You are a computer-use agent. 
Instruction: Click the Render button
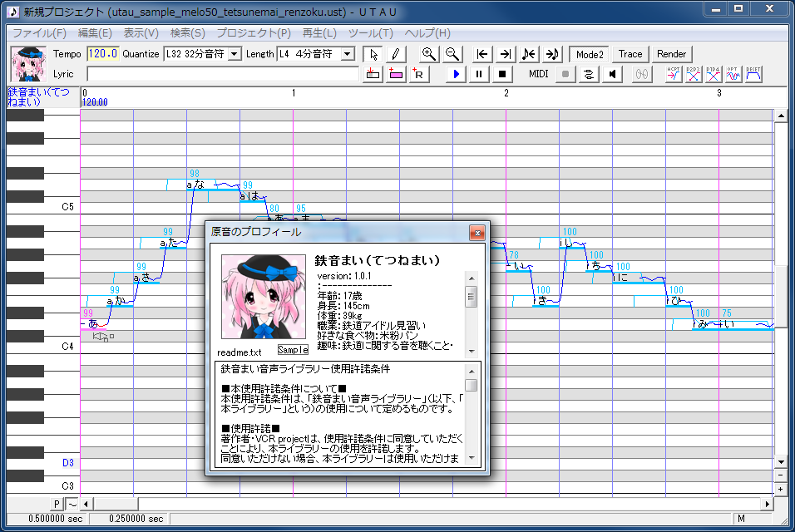click(x=671, y=54)
